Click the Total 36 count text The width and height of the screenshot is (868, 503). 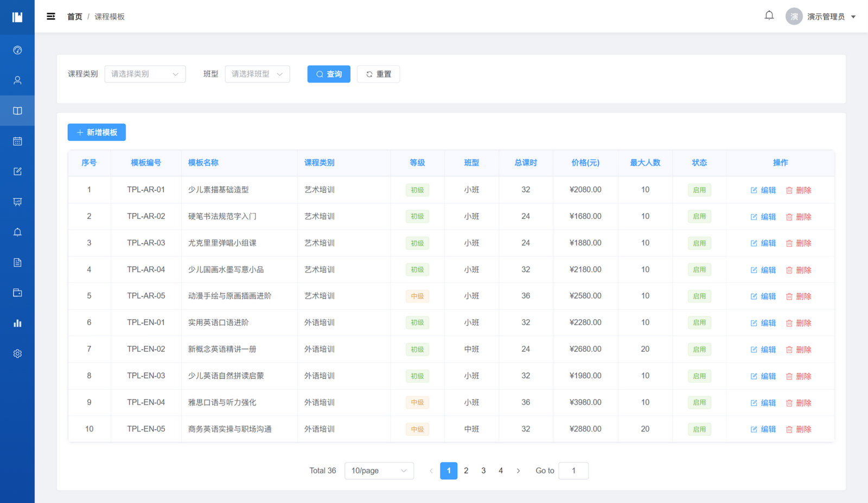coord(323,470)
